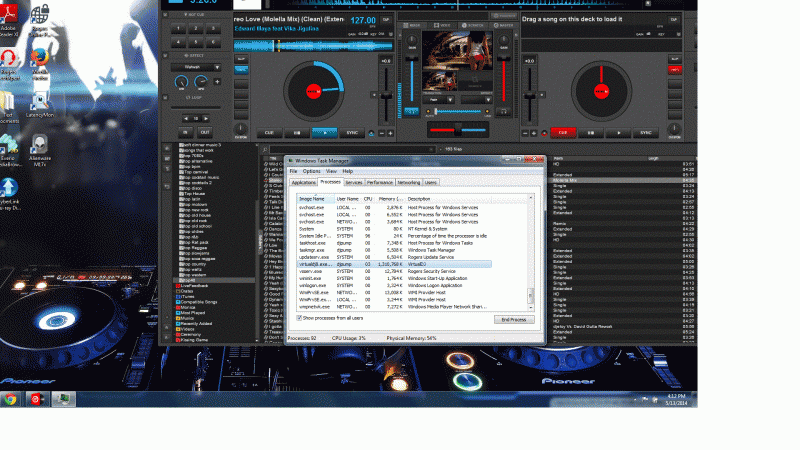This screenshot has height=450, width=800.
Task: Open Chrome from the taskbar
Action: point(11,399)
